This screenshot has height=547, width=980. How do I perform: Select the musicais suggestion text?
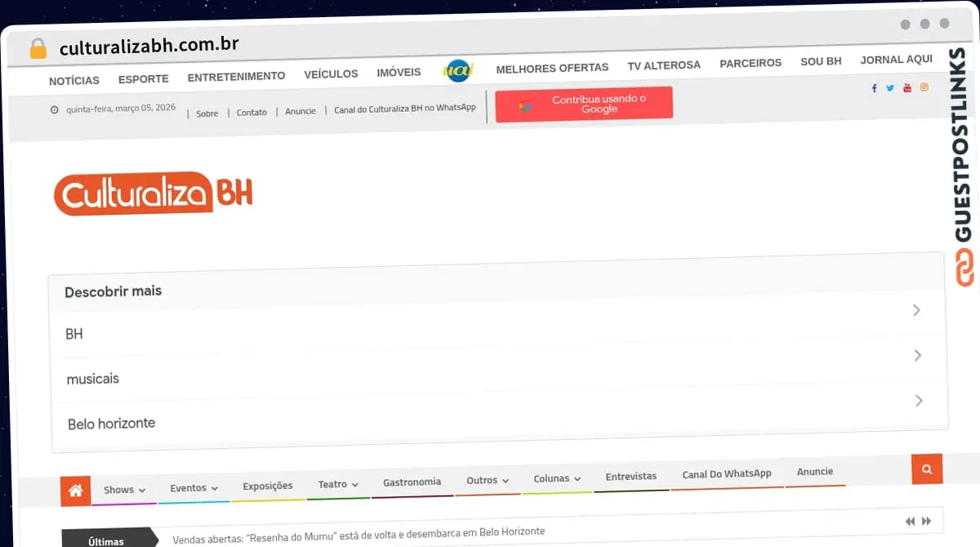92,379
